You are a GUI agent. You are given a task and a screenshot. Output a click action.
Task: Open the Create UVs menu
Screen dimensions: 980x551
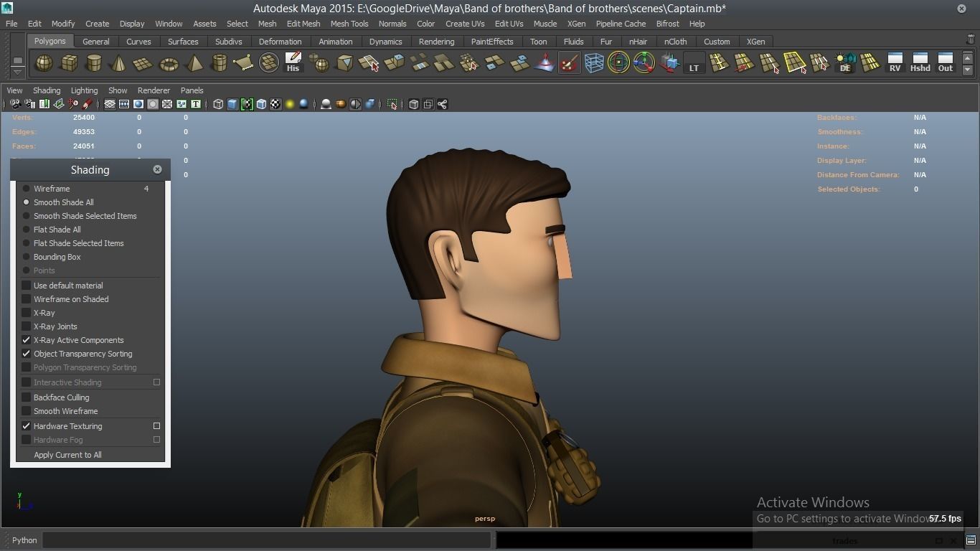click(465, 24)
